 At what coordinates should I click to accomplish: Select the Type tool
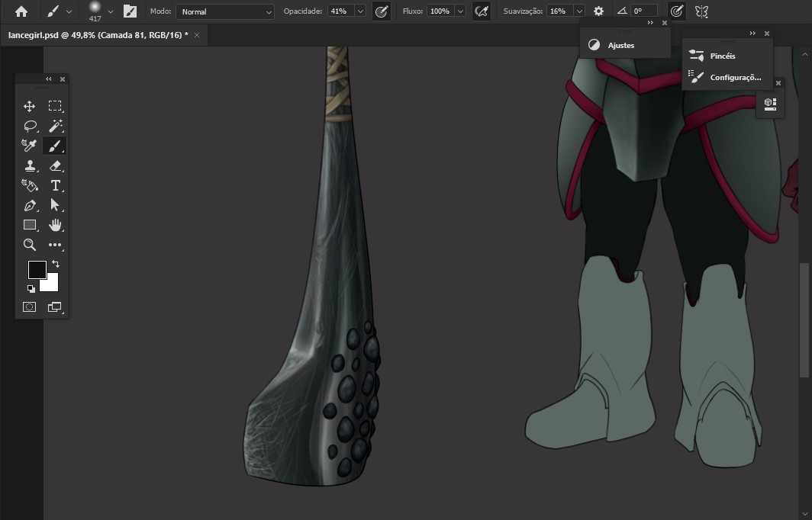[54, 185]
